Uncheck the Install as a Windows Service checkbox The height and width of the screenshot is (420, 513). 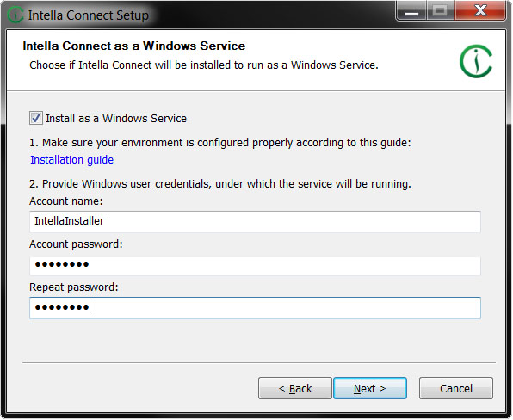[x=35, y=118]
